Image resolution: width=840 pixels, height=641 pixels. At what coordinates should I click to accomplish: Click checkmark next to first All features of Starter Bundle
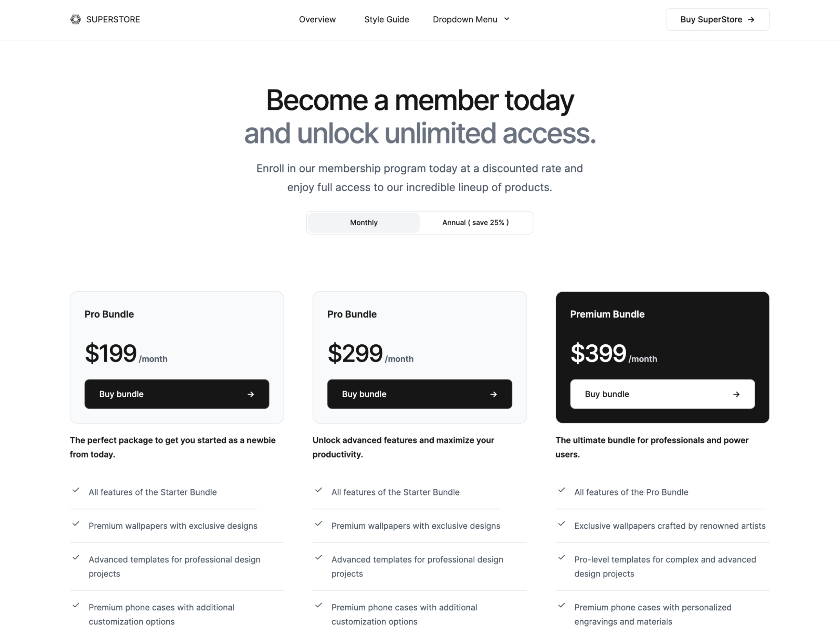76,490
